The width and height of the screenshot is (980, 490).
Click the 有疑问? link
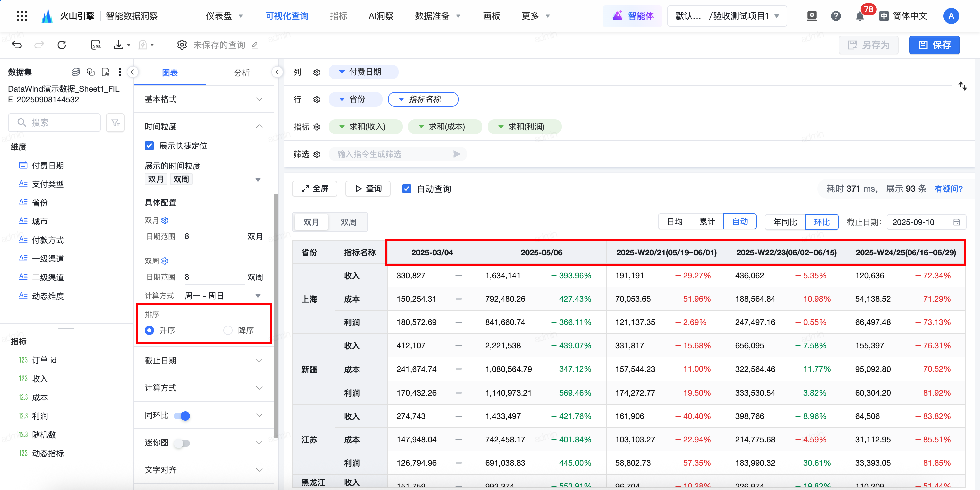tap(948, 189)
